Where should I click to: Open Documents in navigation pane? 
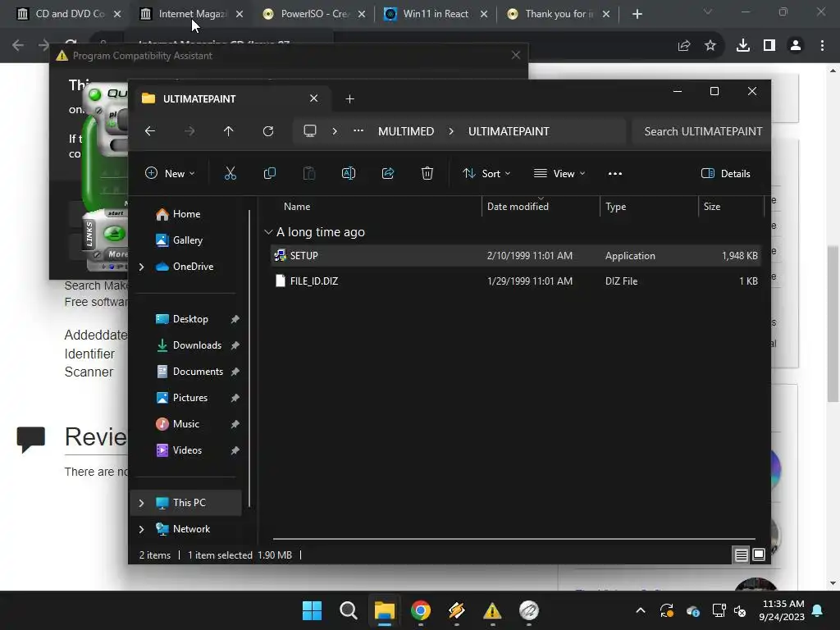185,372
